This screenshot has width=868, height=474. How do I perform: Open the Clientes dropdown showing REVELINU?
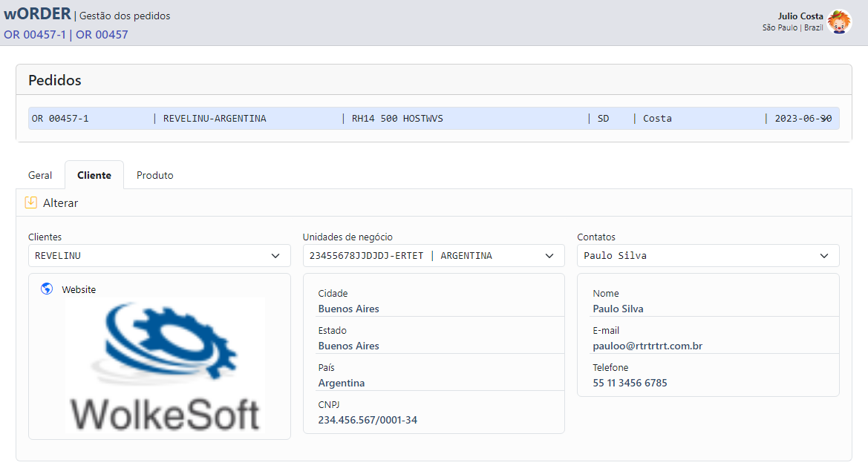[160, 255]
